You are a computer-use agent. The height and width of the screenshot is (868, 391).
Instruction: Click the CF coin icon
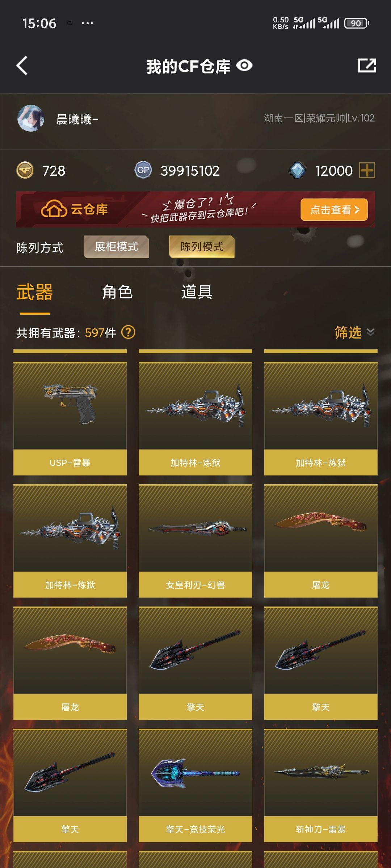[25, 170]
